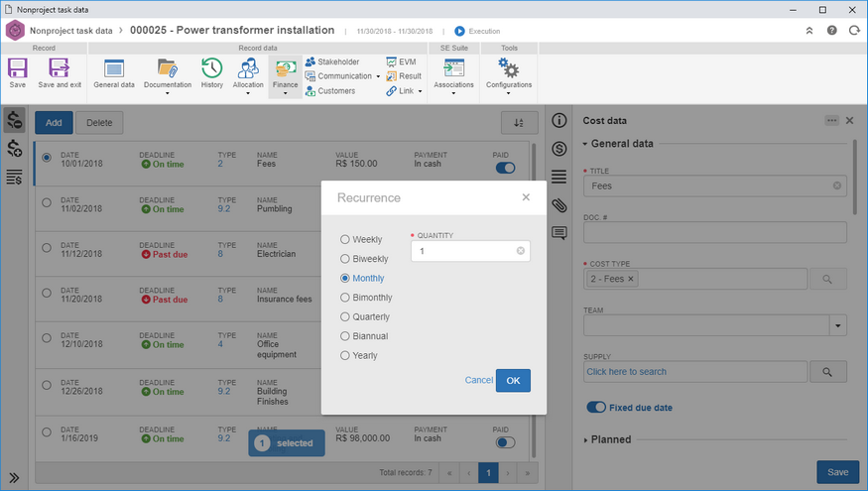Open the Documentation ribbon icon
Image resolution: width=868 pixels, height=491 pixels.
click(x=168, y=68)
